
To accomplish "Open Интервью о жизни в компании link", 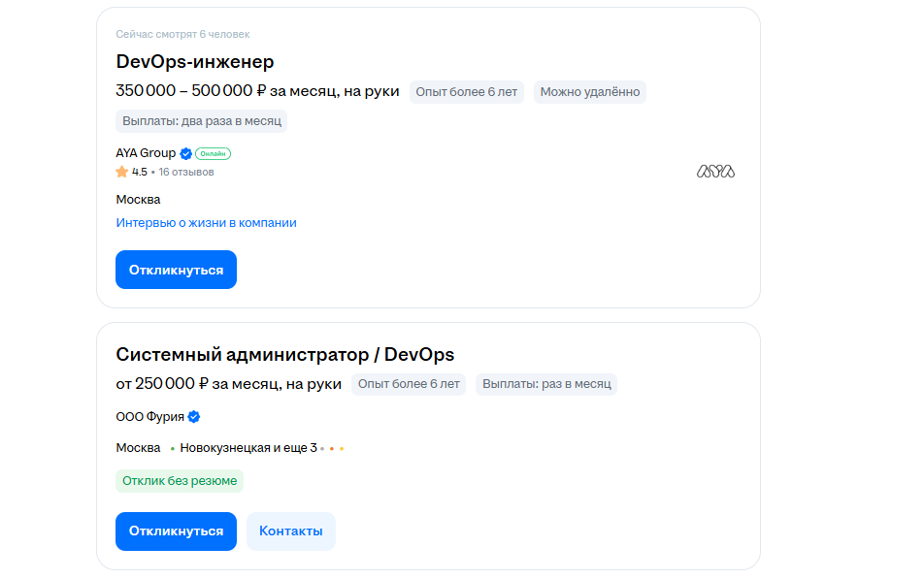I will (209, 222).
